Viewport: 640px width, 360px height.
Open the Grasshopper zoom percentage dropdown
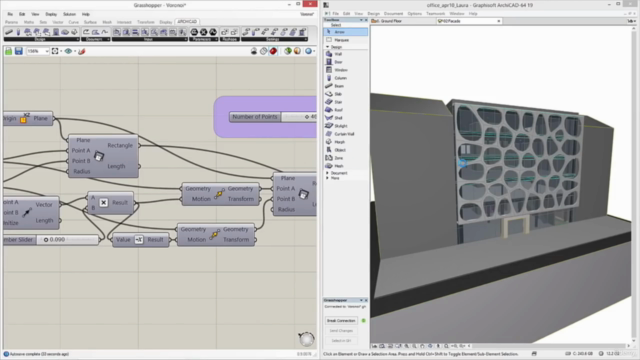click(x=47, y=51)
